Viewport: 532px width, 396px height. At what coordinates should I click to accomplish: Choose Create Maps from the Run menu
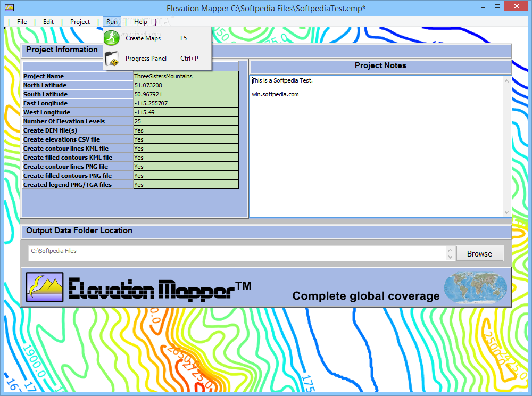point(157,38)
